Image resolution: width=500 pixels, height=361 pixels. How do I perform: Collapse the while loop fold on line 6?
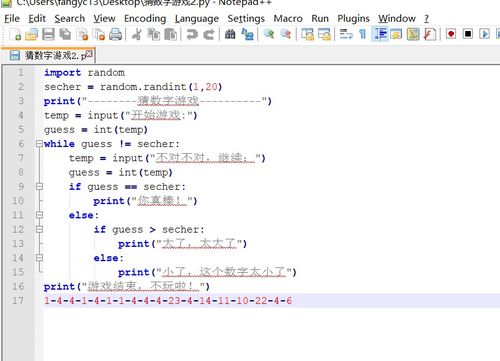[39, 144]
